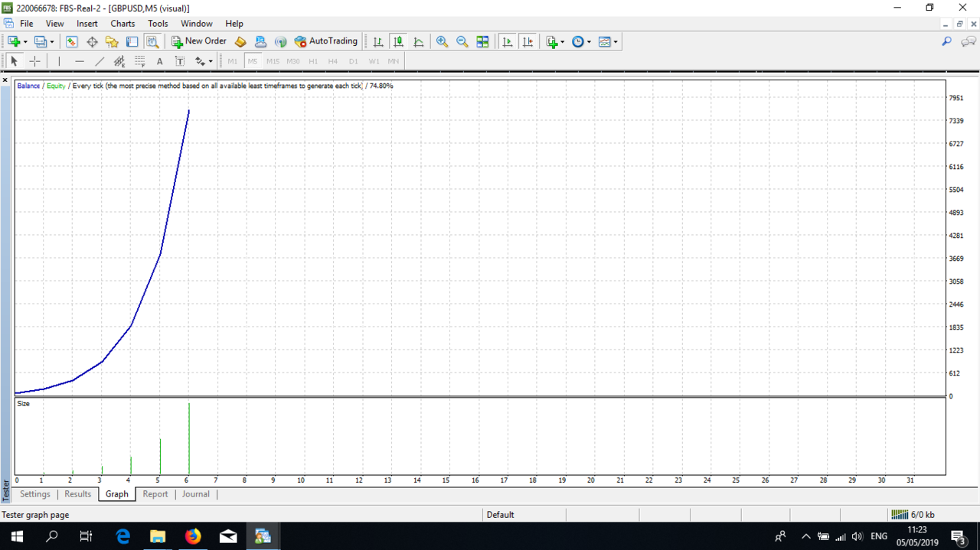Open the New Chart dropdown arrow
The height and width of the screenshot is (550, 980).
(x=24, y=42)
